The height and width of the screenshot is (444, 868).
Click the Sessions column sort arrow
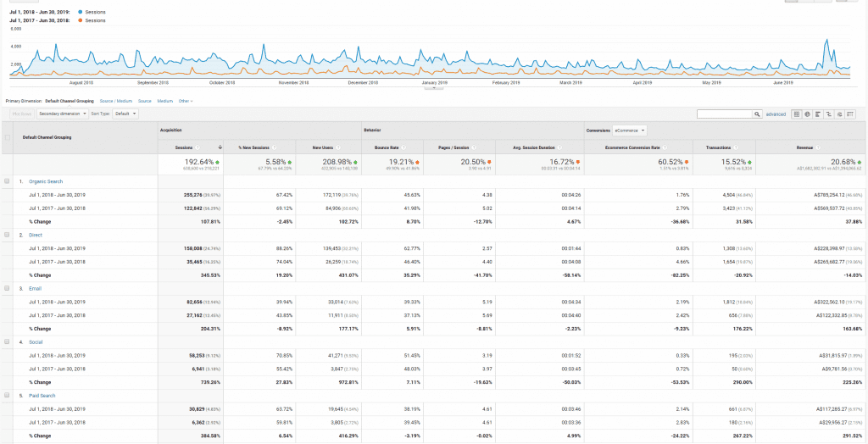(x=221, y=147)
